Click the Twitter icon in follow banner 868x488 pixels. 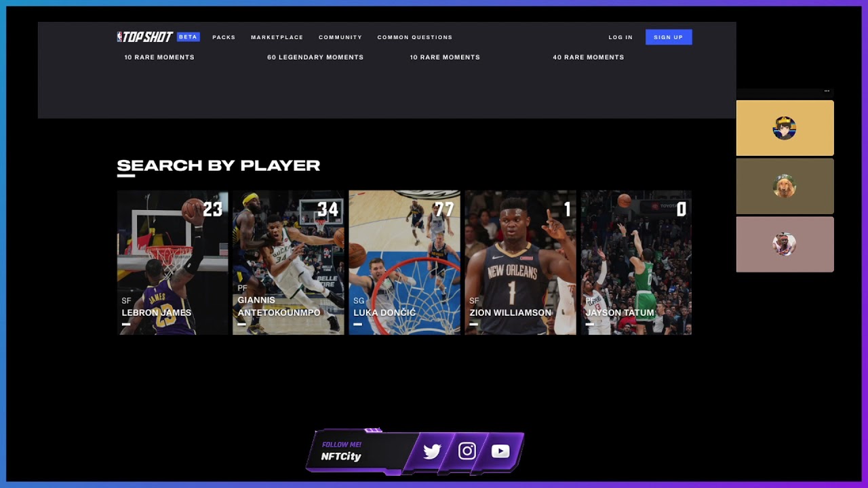point(432,451)
